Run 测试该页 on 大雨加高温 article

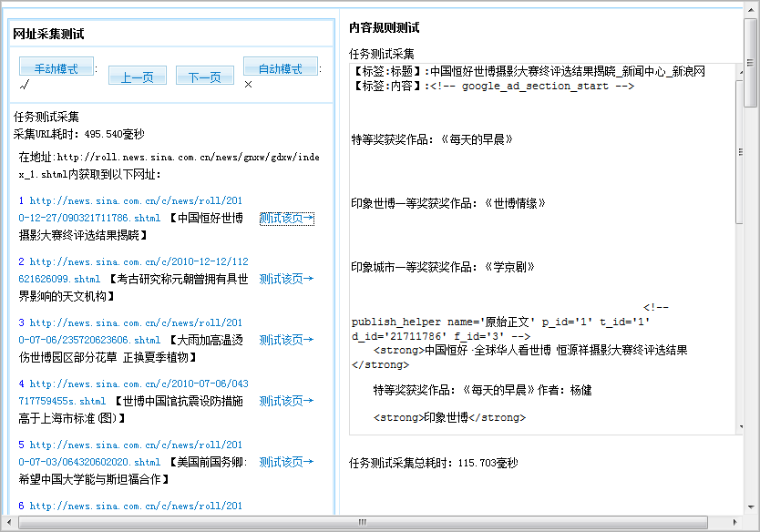tap(286, 340)
